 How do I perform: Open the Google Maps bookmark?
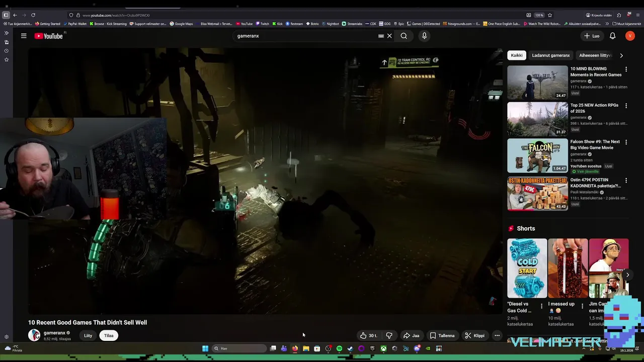(181, 24)
